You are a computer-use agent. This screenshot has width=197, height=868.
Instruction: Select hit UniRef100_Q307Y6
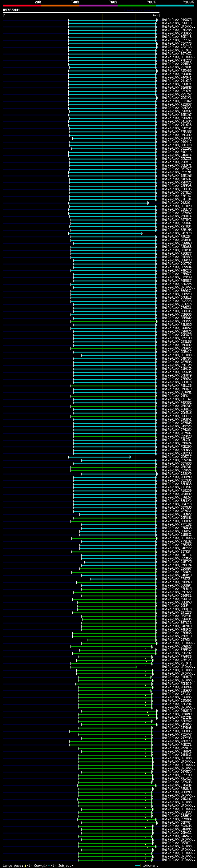[x=177, y=43]
